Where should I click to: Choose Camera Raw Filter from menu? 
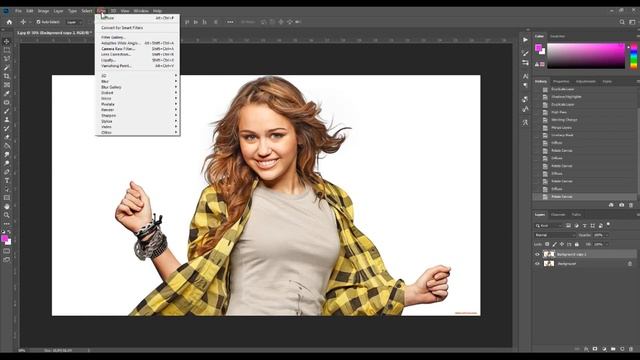[x=138, y=49]
